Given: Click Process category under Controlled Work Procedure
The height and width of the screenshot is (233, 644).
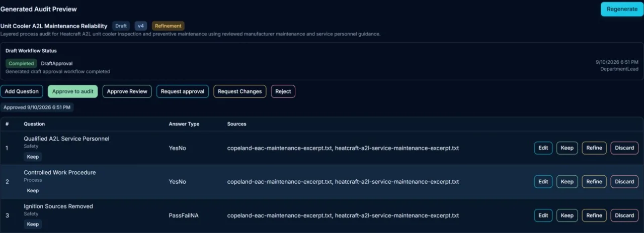Looking at the screenshot, I should [x=33, y=180].
